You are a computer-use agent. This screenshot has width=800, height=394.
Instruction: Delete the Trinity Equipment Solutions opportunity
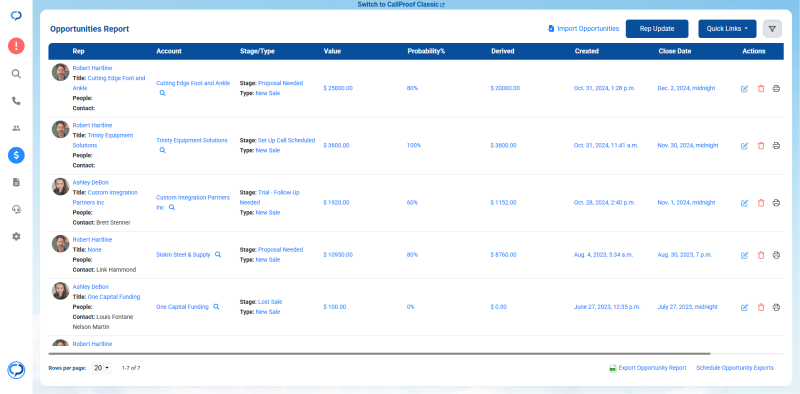point(761,146)
